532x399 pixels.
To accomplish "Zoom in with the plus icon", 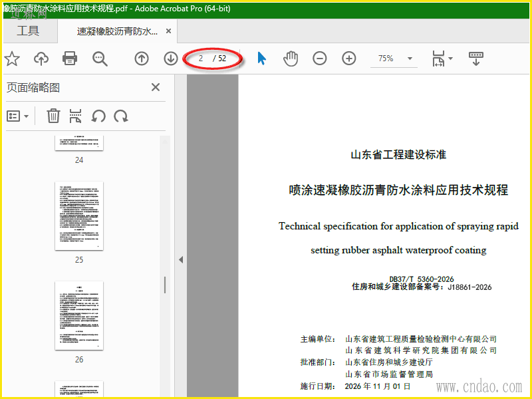I will pos(348,59).
